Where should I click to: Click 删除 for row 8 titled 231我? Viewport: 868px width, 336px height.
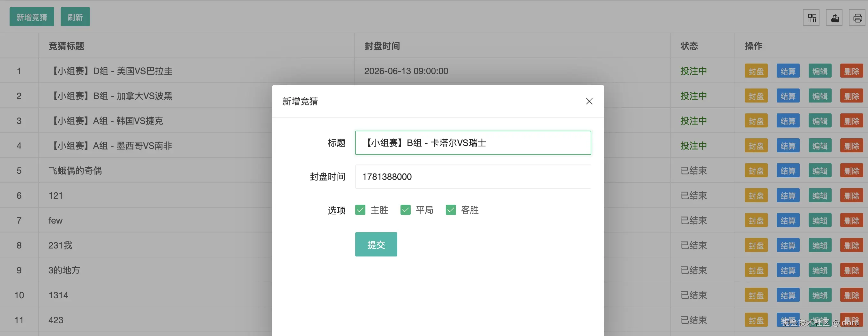click(x=852, y=245)
